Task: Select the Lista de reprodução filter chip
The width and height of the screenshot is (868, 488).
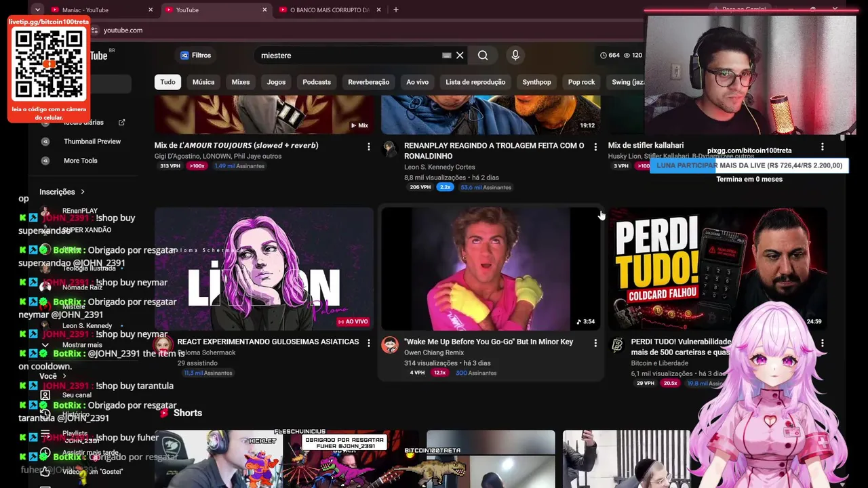Action: (x=475, y=82)
